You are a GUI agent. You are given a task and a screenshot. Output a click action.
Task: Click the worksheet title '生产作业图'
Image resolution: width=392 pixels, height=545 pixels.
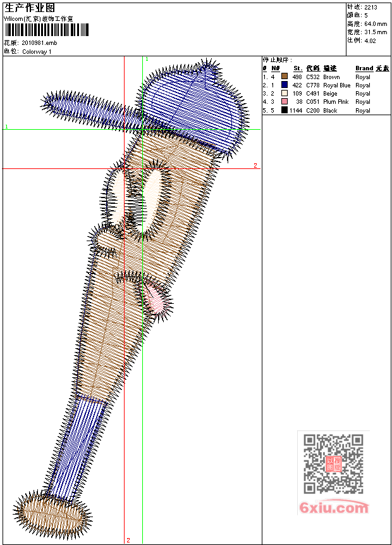[30, 8]
